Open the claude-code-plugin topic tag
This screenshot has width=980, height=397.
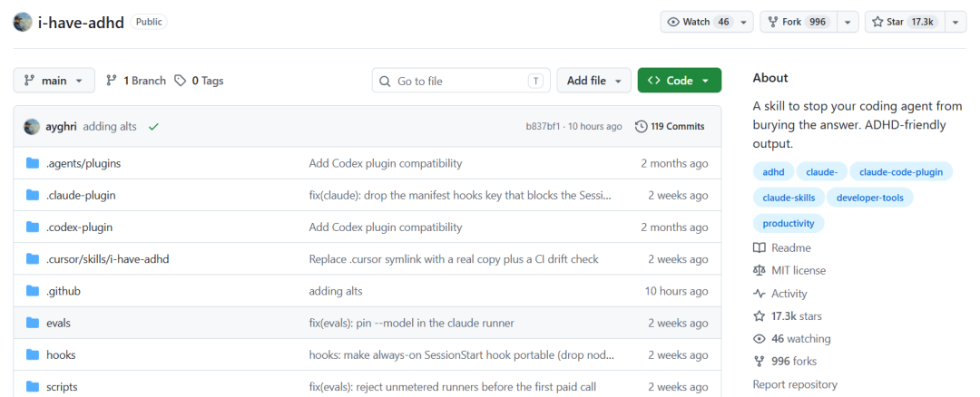[x=901, y=171]
